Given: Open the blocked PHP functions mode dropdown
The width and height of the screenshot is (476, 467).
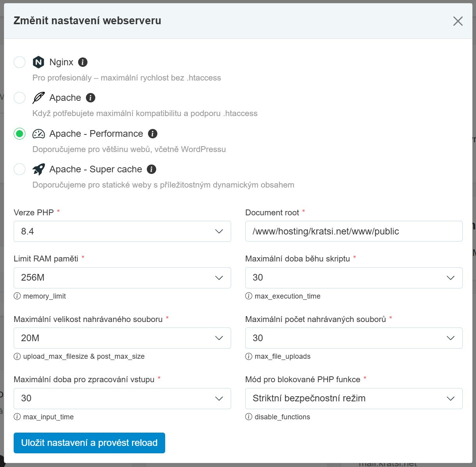Looking at the screenshot, I should 354,399.
